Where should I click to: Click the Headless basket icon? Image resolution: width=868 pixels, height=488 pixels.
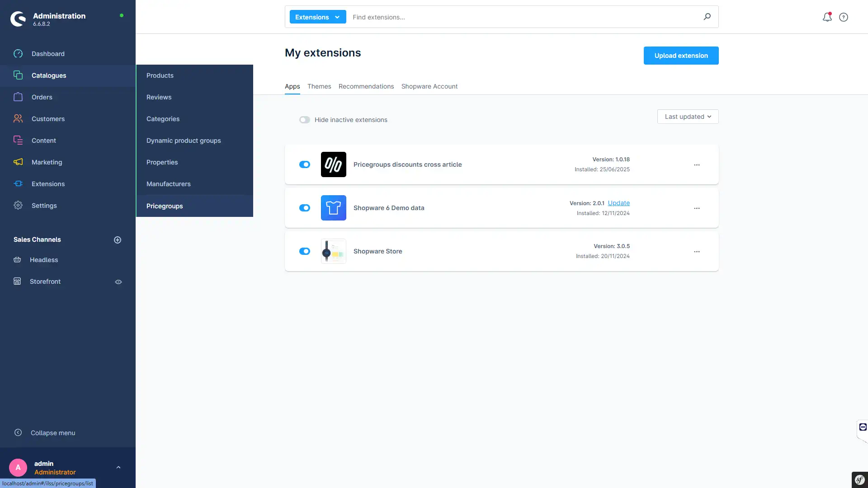point(17,259)
